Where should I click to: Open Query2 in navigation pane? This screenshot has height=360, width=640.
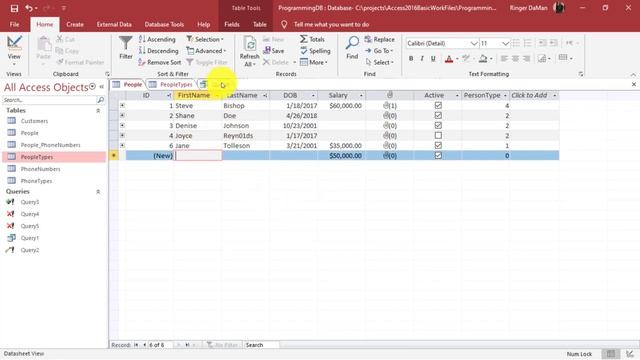pos(30,250)
